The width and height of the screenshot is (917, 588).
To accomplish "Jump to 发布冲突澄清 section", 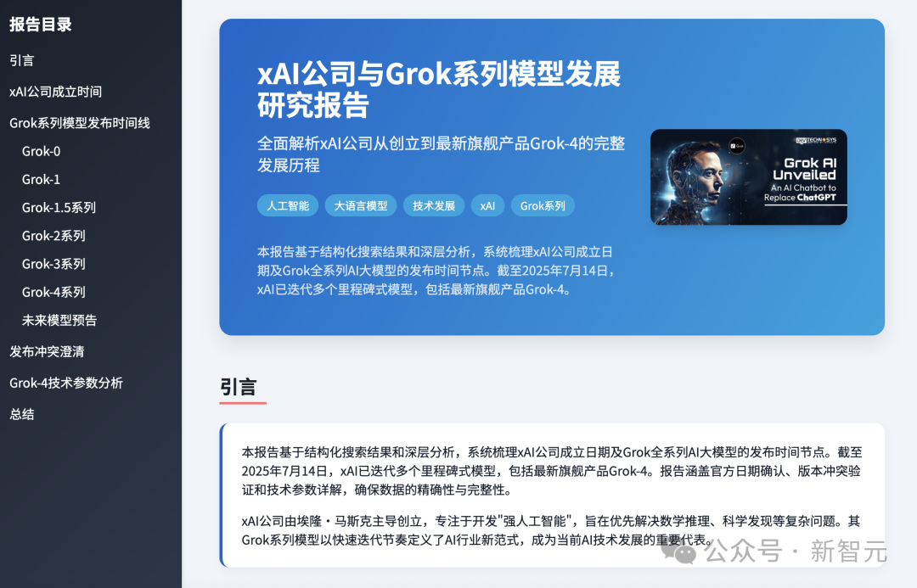I will click(47, 351).
